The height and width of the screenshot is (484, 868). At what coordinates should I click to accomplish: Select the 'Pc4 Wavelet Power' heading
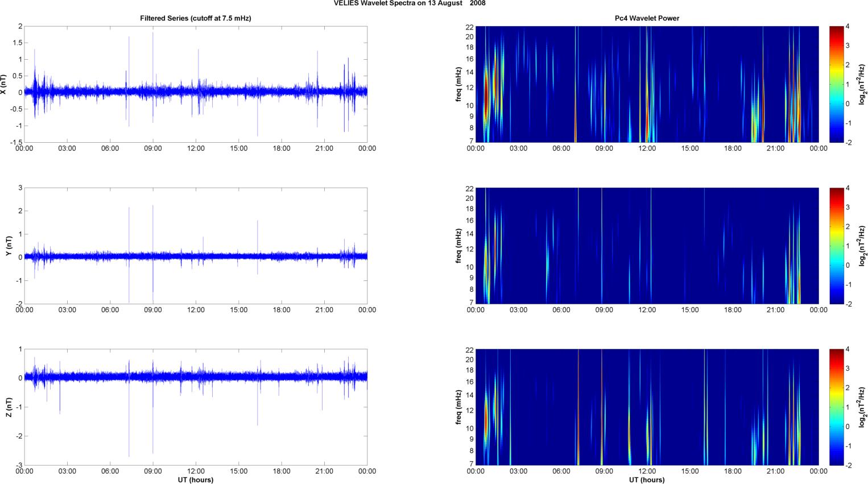(x=647, y=18)
